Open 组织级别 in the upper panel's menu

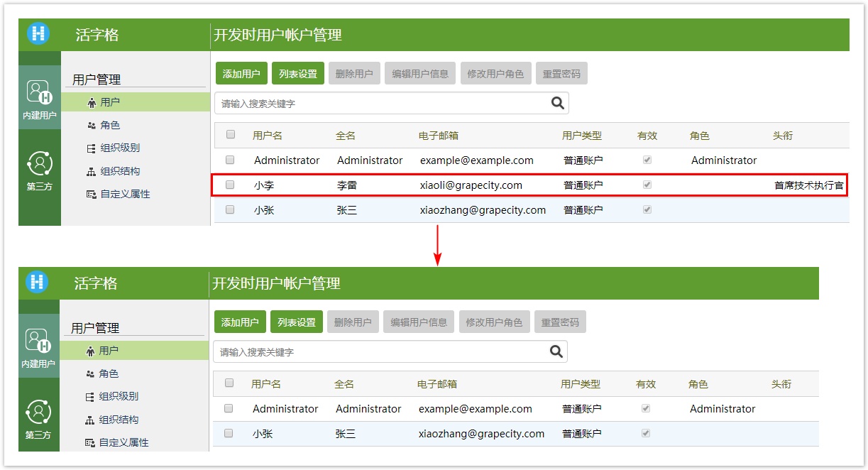point(119,148)
